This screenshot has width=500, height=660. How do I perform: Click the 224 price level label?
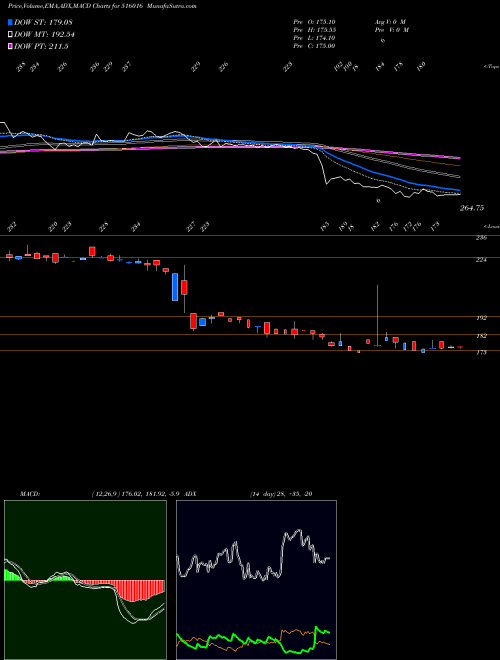point(481,260)
